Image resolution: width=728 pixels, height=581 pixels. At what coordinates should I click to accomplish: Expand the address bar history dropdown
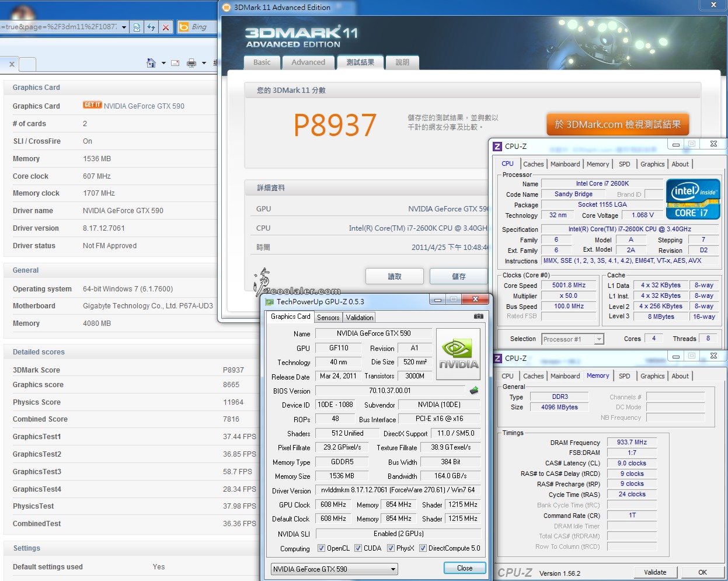pyautogui.click(x=124, y=27)
